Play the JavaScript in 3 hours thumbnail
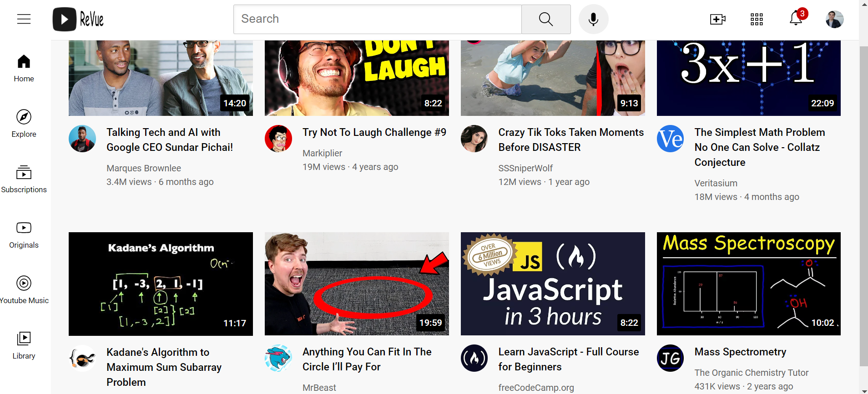Viewport: 868px width, 394px height. click(x=553, y=284)
